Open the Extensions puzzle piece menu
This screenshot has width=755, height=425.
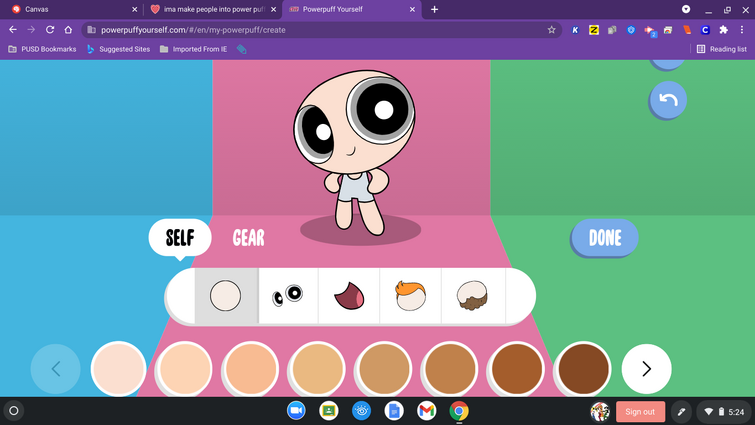coord(723,30)
